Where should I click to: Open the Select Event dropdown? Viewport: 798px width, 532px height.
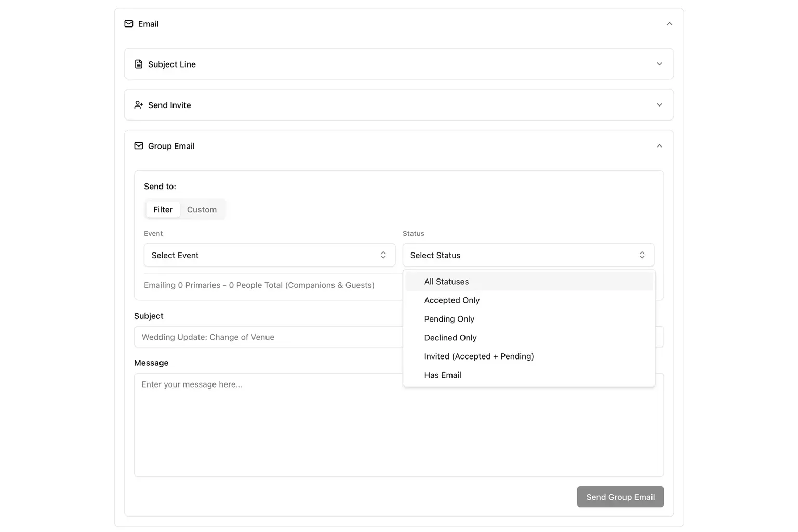(x=270, y=255)
